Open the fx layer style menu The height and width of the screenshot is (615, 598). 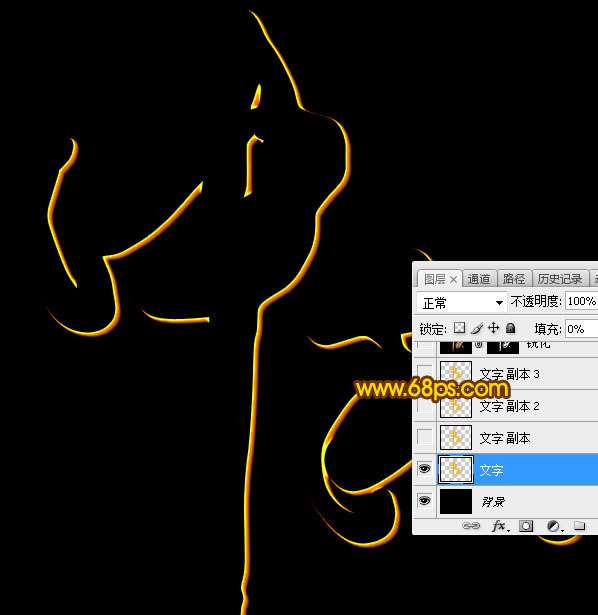(500, 526)
